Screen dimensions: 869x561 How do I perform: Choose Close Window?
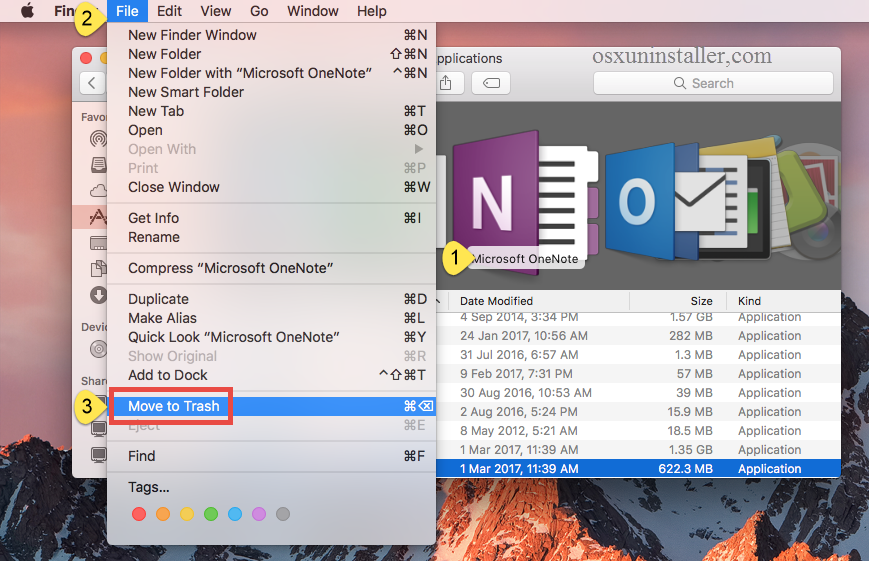click(x=272, y=187)
